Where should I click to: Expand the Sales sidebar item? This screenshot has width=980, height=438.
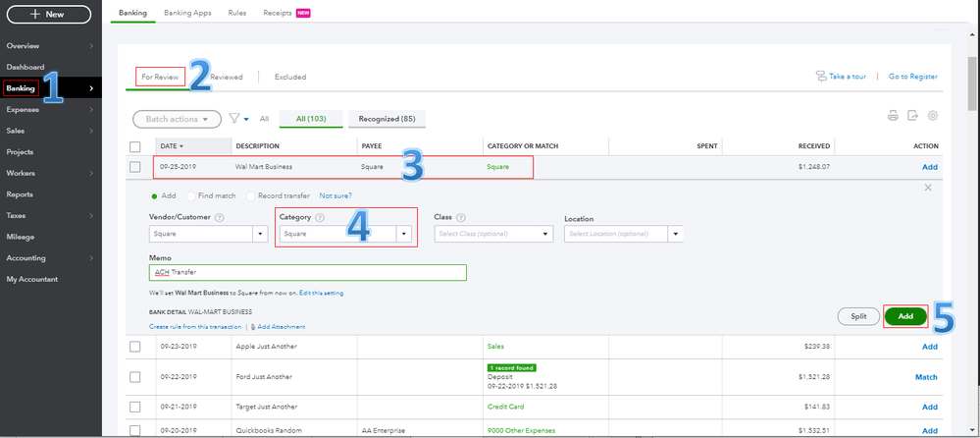[51, 131]
